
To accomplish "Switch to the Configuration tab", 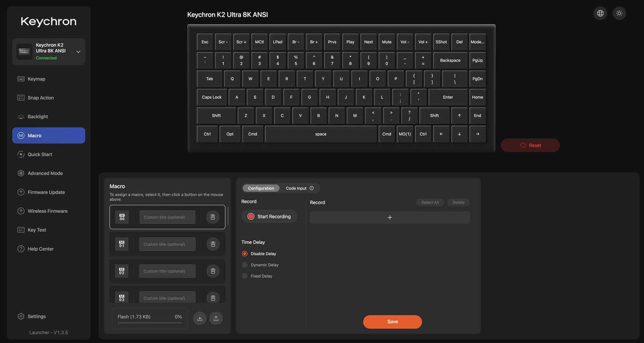I will [x=261, y=188].
